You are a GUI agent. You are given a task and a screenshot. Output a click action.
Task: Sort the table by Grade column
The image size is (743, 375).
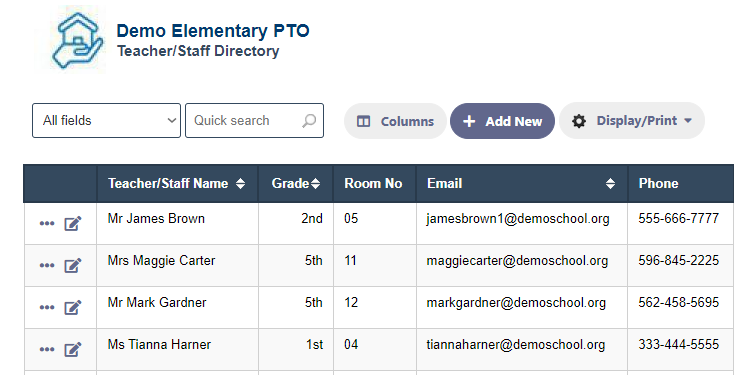(315, 183)
